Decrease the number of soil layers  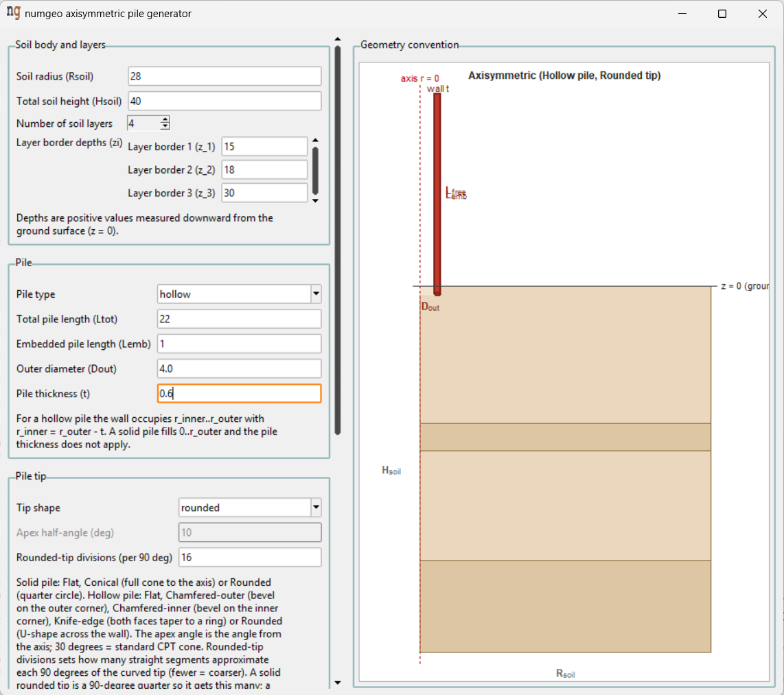(165, 126)
